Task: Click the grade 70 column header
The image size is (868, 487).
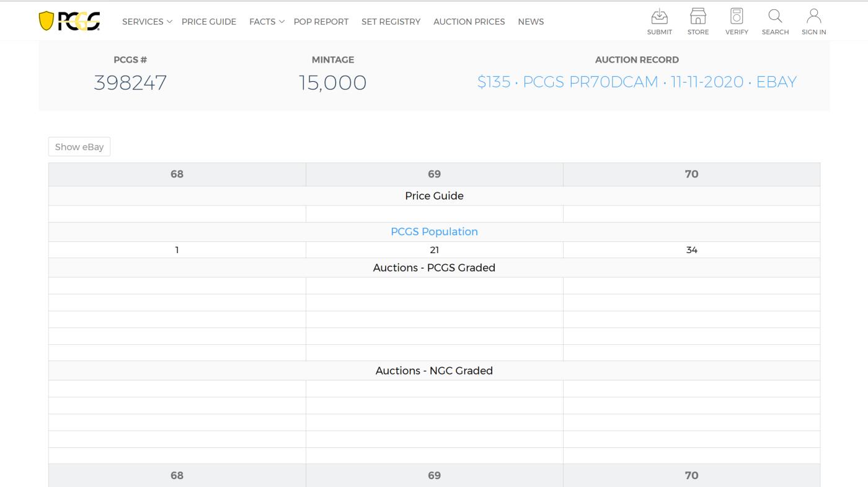Action: point(691,174)
